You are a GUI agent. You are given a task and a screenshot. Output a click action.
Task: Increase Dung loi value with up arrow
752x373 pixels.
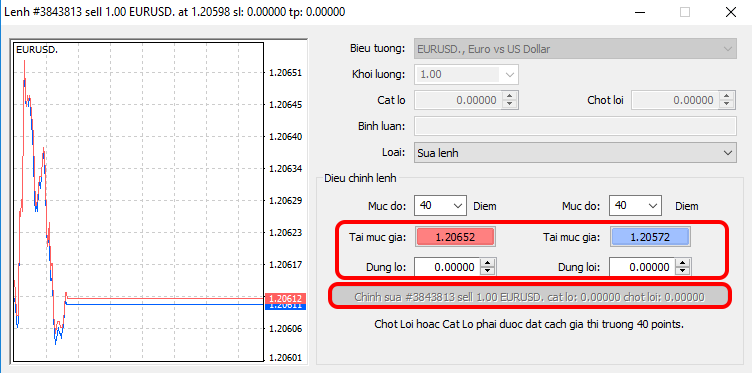point(682,263)
